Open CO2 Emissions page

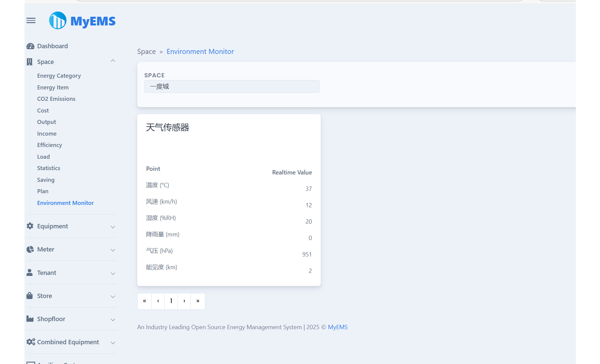pos(56,99)
